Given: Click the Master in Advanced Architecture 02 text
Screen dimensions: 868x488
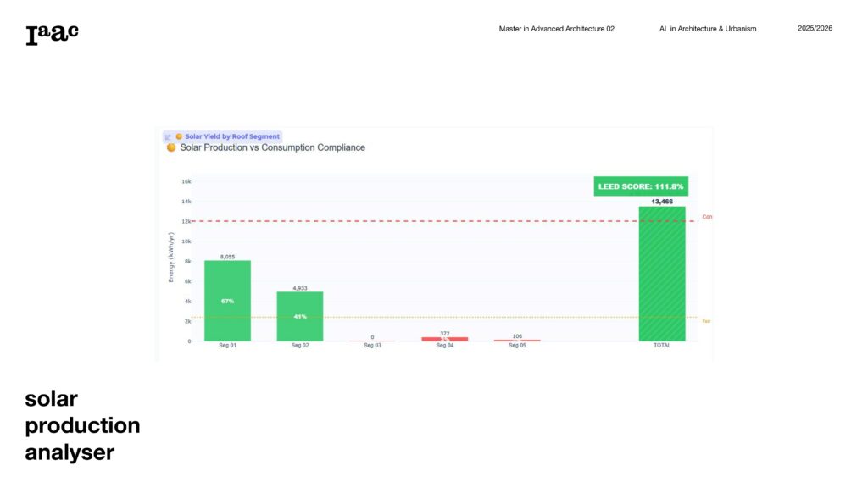Looking at the screenshot, I should tap(556, 29).
